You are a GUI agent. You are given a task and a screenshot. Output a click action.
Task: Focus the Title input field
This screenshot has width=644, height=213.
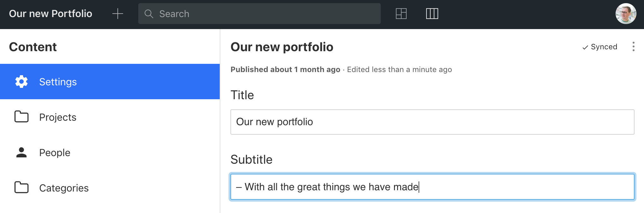pos(432,122)
